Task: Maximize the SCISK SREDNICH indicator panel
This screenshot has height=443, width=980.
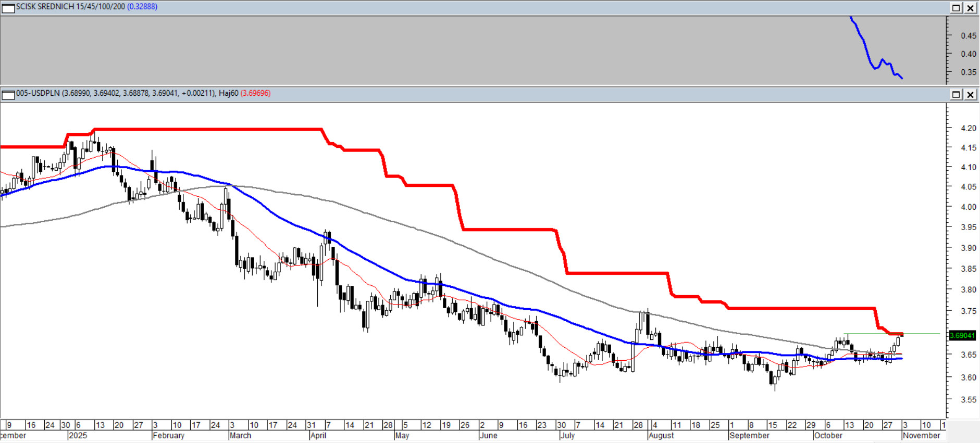Action: tap(956, 8)
